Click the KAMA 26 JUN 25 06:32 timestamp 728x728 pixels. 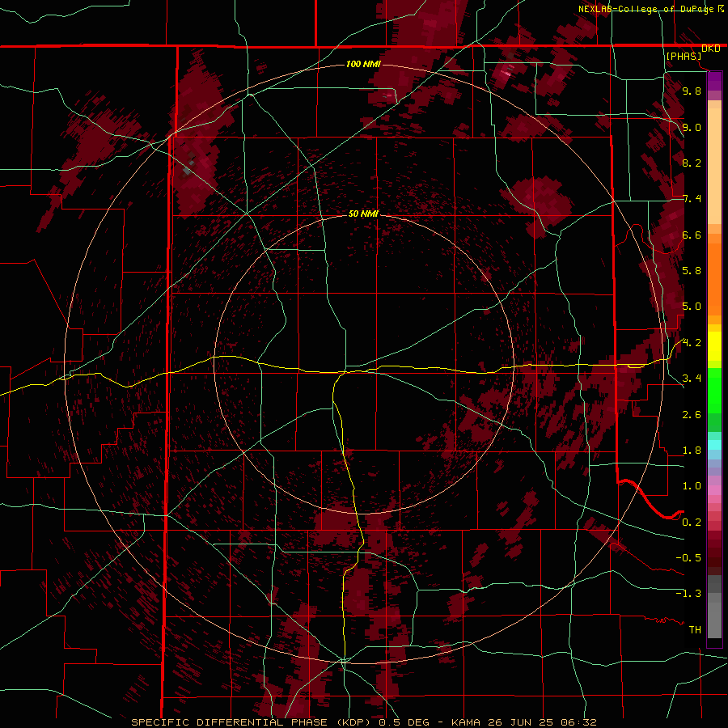(523, 722)
